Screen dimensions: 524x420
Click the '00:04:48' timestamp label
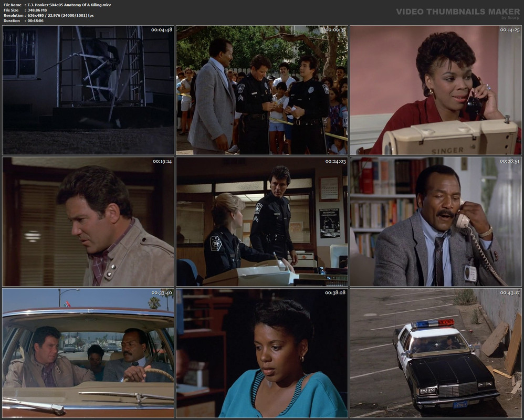pyautogui.click(x=162, y=30)
